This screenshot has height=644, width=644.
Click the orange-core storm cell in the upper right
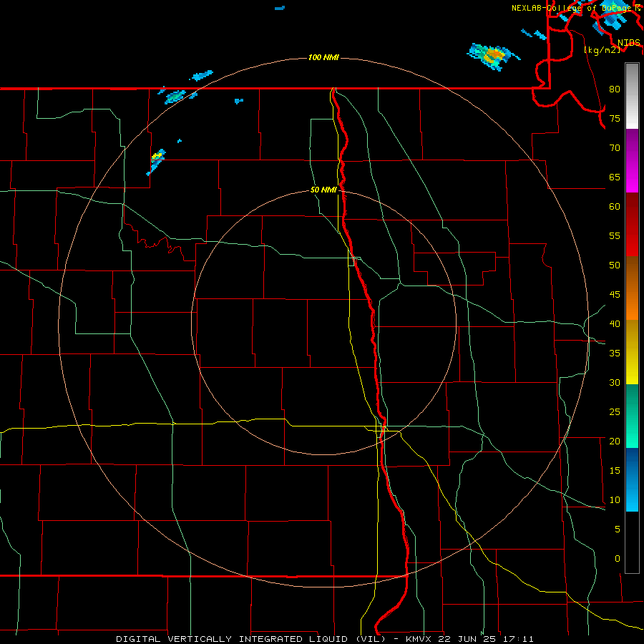coord(494,57)
